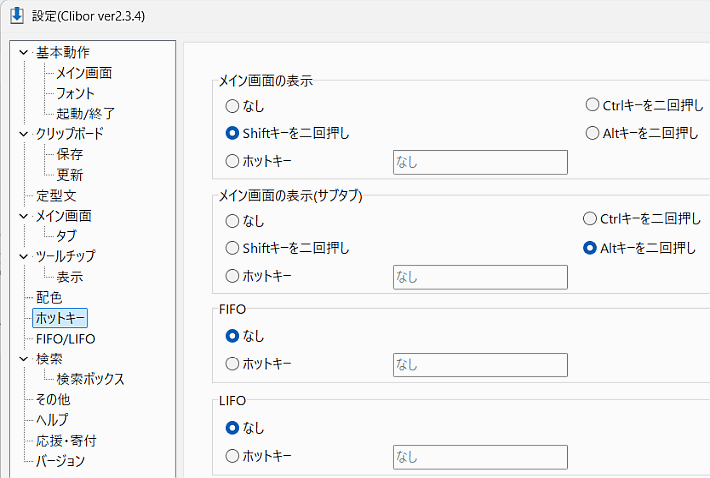Go to the FIFO/LIFO settings page

click(66, 339)
